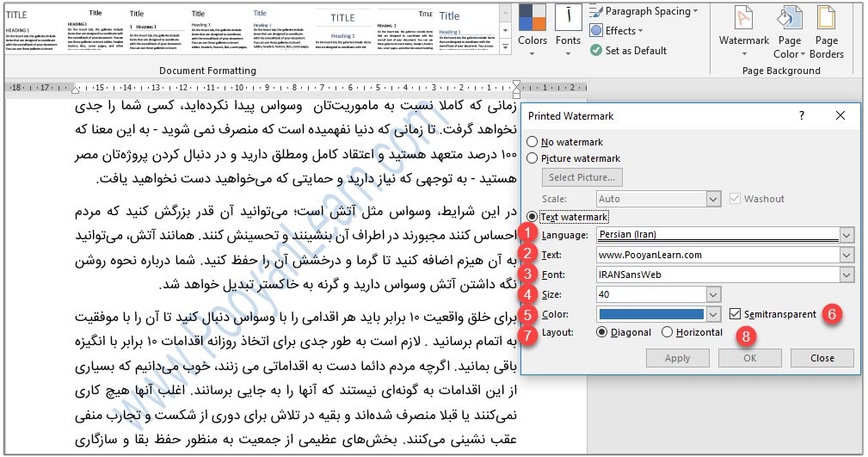Image resolution: width=868 pixels, height=457 pixels.
Task: Click the Effects icon in the ribbon
Action: 597,31
